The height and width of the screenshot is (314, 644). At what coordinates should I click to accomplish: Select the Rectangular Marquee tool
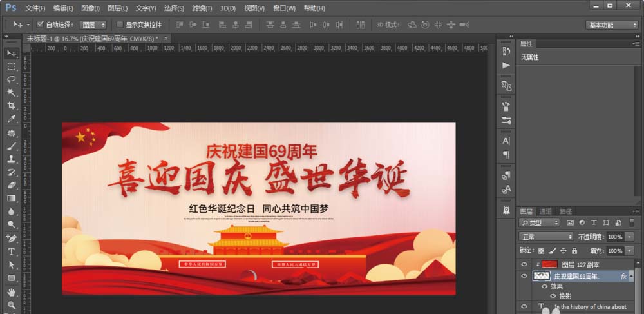coord(12,66)
